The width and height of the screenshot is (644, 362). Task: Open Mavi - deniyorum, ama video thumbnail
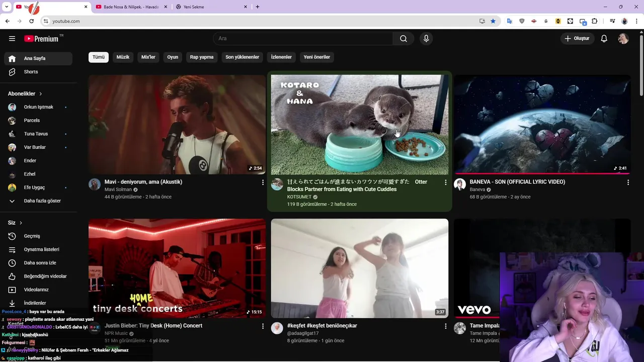tap(177, 125)
